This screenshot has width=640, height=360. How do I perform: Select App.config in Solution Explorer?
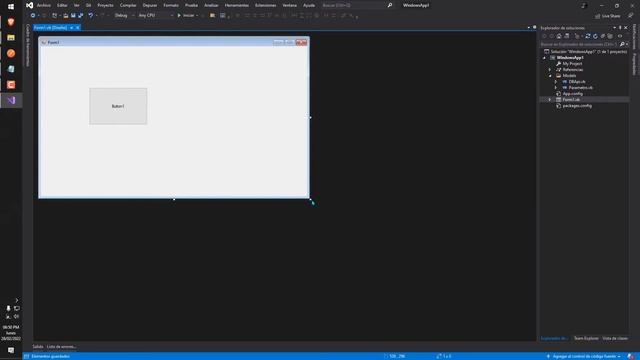pos(572,94)
